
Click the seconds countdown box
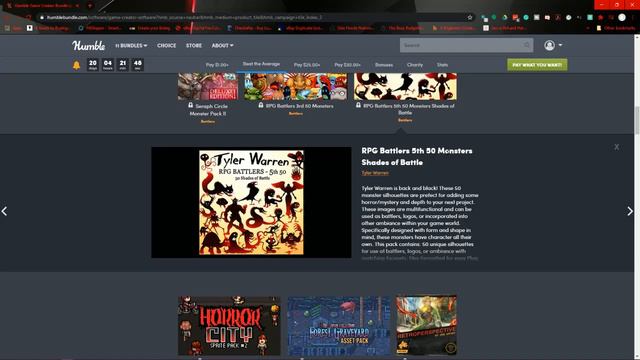(x=138, y=64)
